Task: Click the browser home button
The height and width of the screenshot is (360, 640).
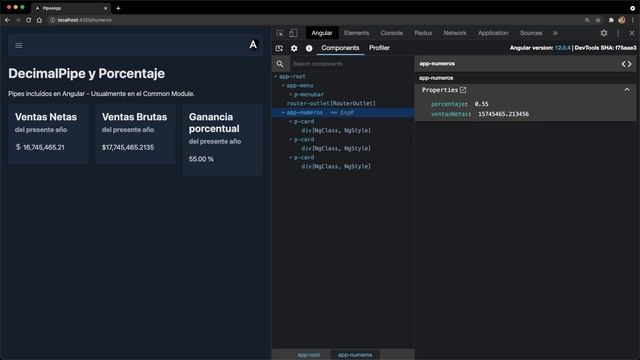Action: (x=39, y=20)
